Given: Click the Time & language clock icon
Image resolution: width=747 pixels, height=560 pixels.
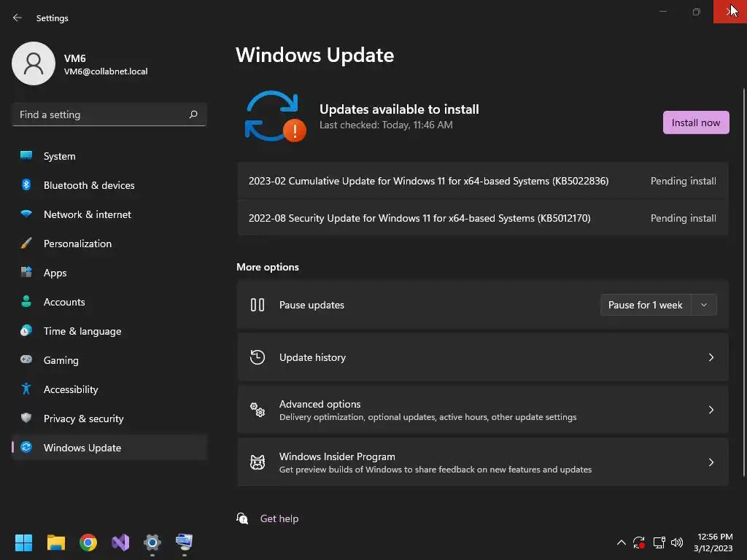Looking at the screenshot, I should click(26, 330).
